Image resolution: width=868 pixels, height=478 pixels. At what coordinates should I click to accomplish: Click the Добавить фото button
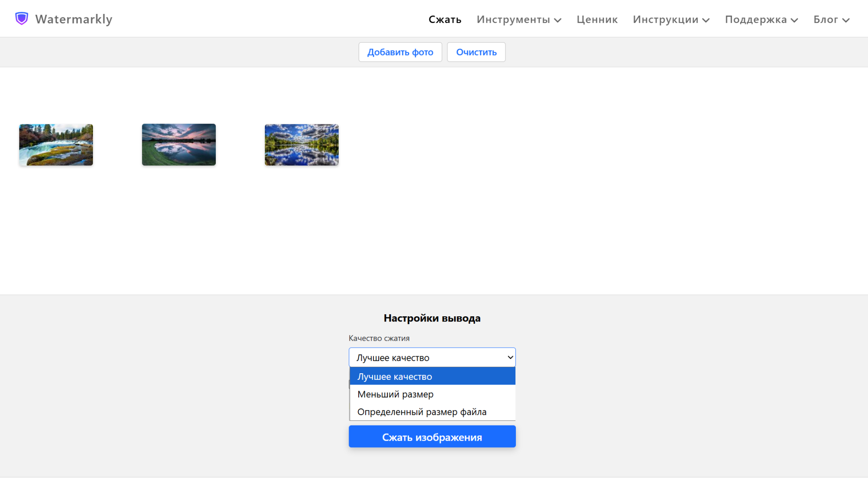[400, 52]
